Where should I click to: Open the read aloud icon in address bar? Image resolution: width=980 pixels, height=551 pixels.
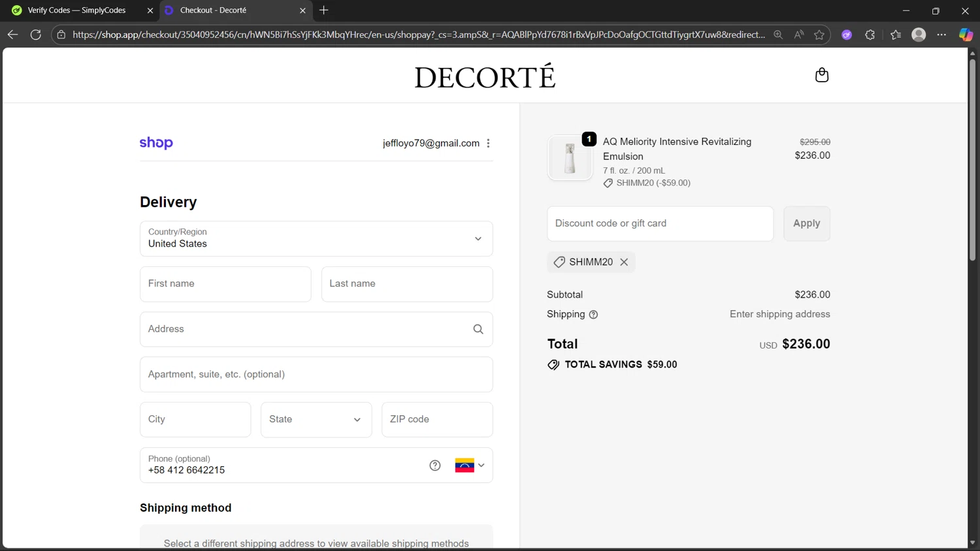tap(799, 35)
